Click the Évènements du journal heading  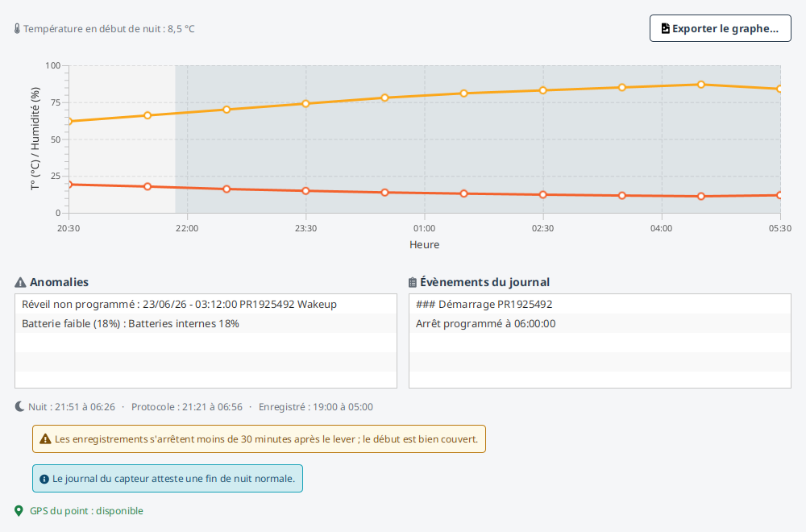click(x=484, y=282)
